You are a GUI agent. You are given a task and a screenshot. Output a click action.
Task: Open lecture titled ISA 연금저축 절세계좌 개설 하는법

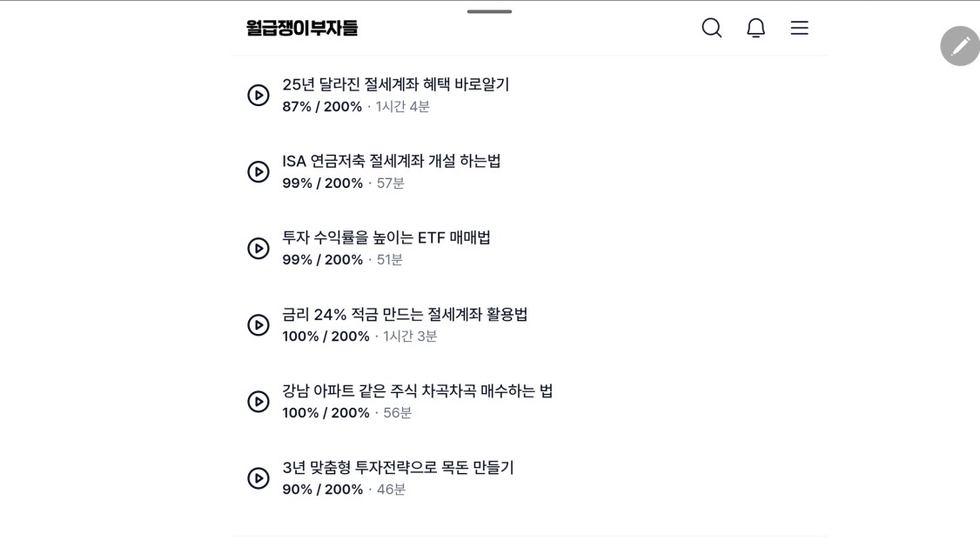pyautogui.click(x=392, y=161)
